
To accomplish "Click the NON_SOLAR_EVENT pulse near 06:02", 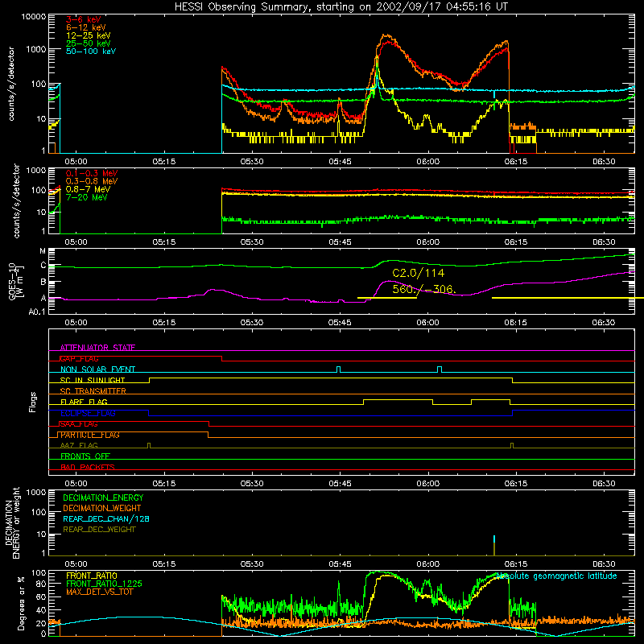I will click(440, 369).
